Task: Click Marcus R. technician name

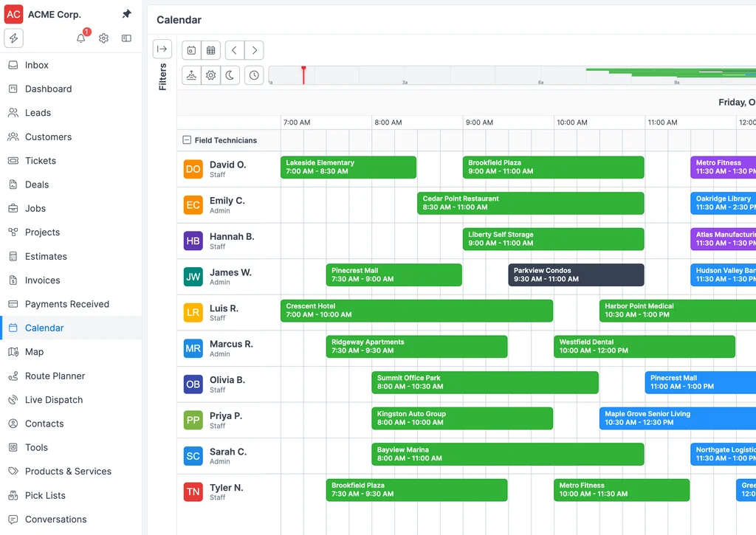Action: (231, 344)
